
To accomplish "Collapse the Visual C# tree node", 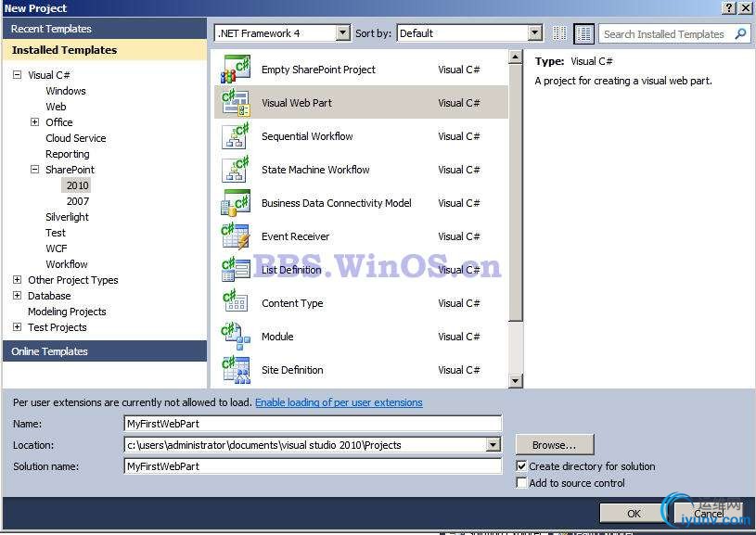I will [18, 75].
